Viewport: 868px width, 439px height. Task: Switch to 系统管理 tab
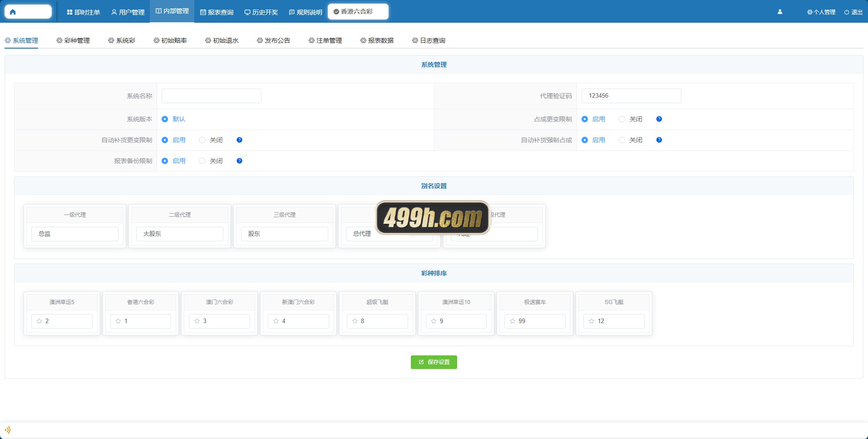[x=21, y=40]
